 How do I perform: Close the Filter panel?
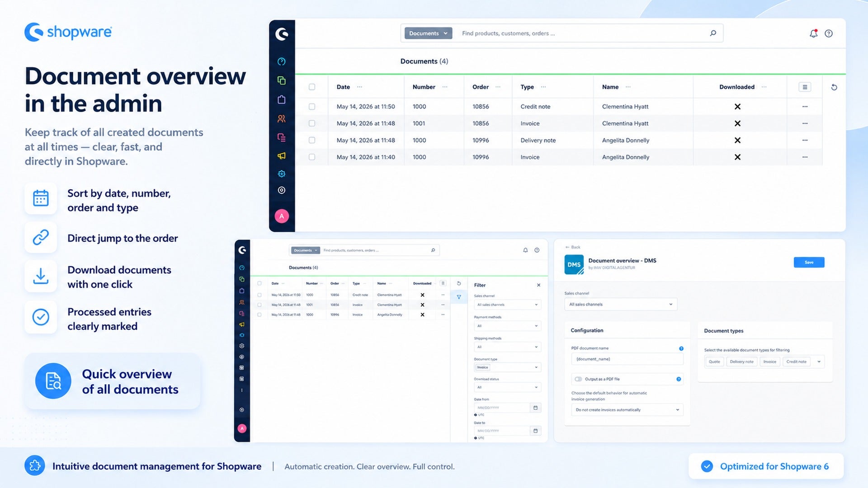click(538, 285)
